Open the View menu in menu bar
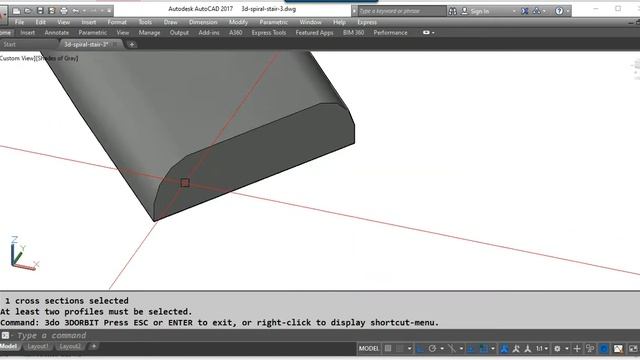Viewport: 640px width, 360px height. tap(63, 22)
